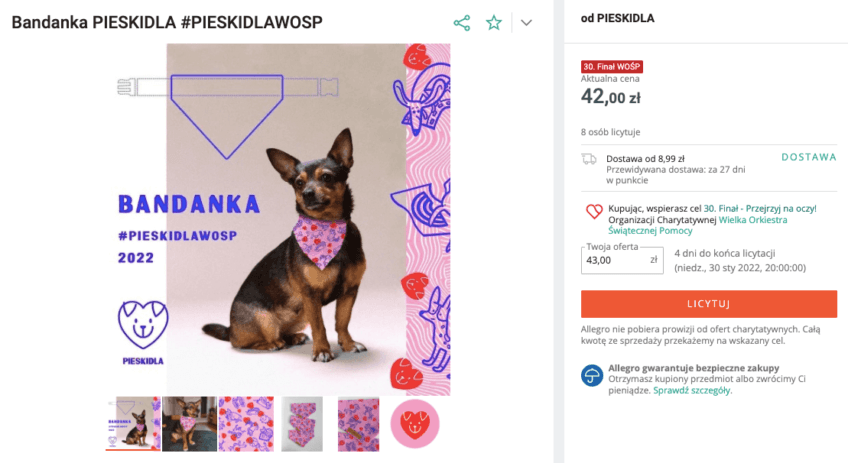Click the Sprawdź szczegóły link

pos(692,390)
